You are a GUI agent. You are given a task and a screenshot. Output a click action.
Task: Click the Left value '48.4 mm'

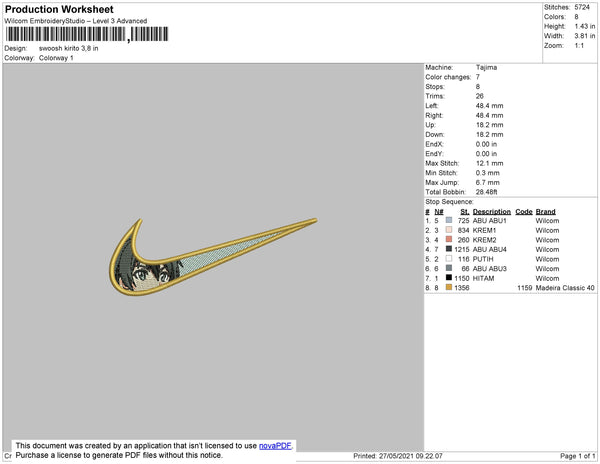[x=489, y=106]
